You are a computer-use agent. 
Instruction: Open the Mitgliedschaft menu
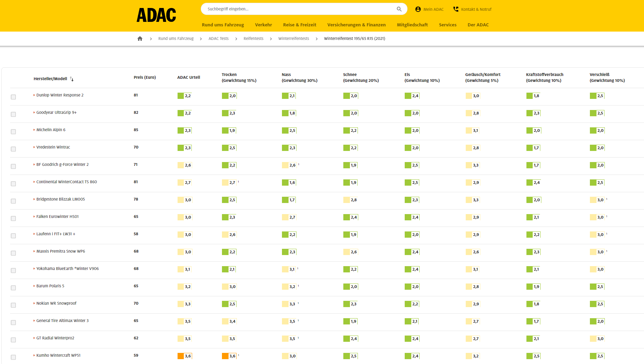412,25
